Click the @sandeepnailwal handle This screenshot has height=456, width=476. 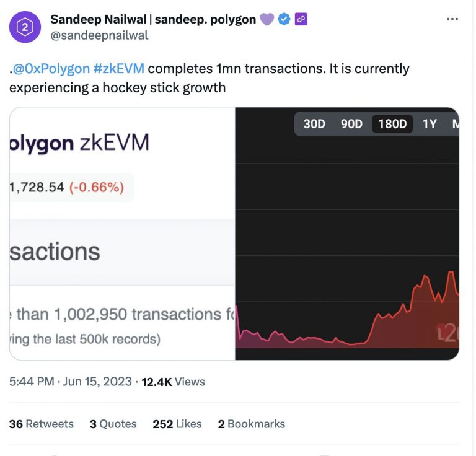point(99,35)
